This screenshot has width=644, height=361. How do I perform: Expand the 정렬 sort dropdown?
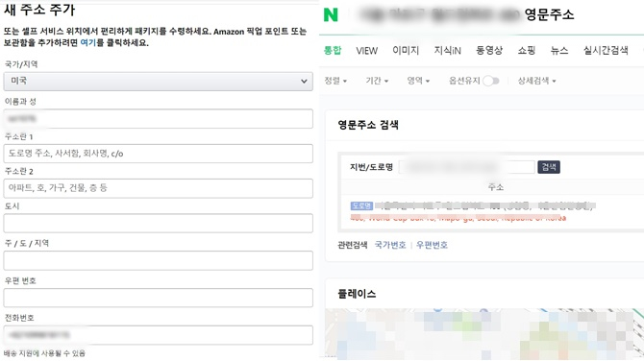tap(335, 81)
